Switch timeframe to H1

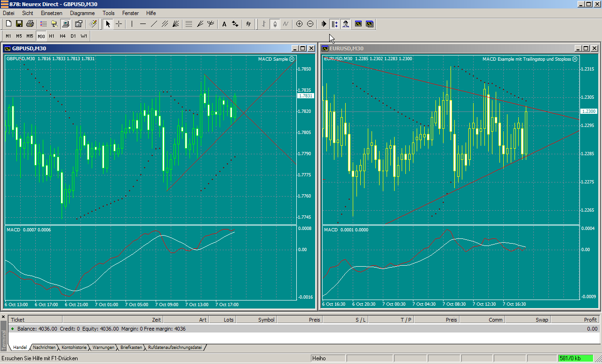[51, 36]
